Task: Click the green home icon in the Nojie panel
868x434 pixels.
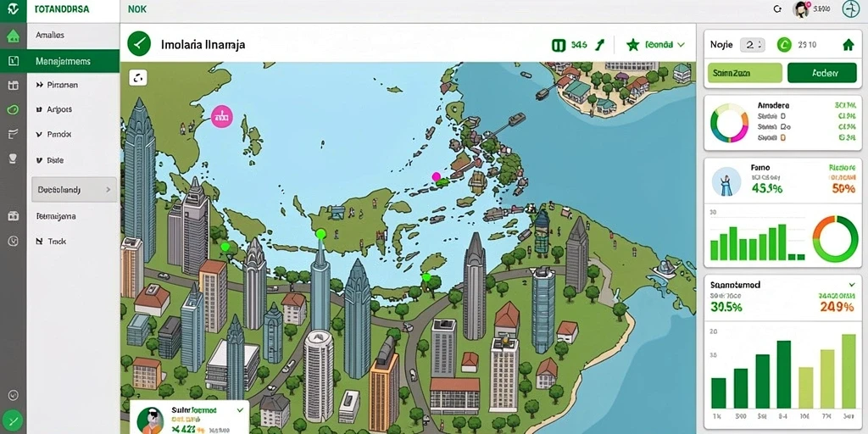Action: [x=848, y=46]
